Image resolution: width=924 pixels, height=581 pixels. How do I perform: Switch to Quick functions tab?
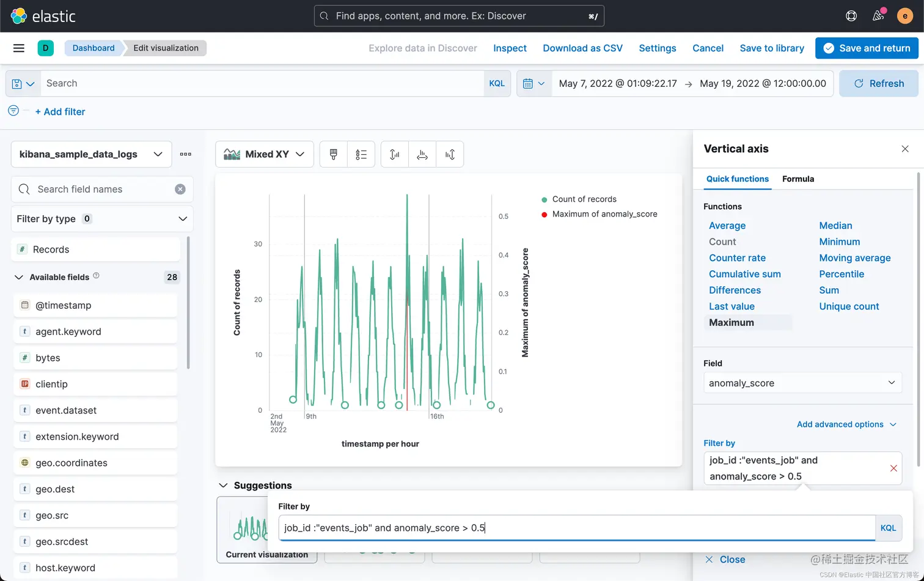pyautogui.click(x=738, y=179)
